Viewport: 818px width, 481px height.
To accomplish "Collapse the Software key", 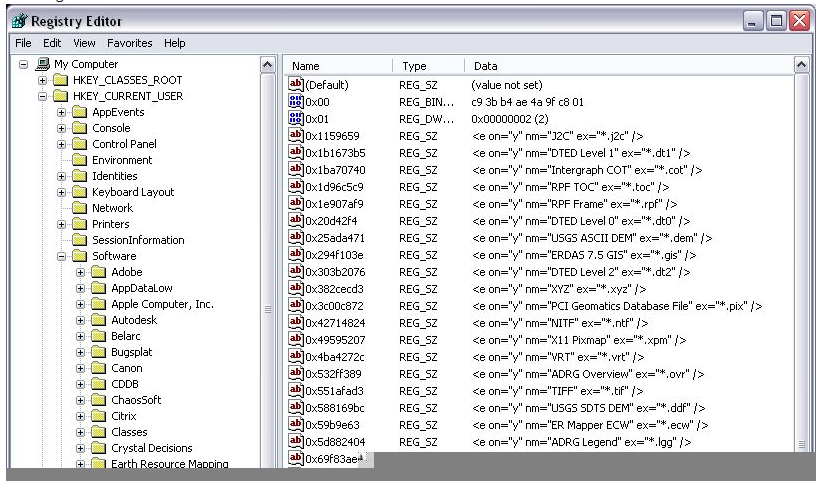I will (x=62, y=256).
